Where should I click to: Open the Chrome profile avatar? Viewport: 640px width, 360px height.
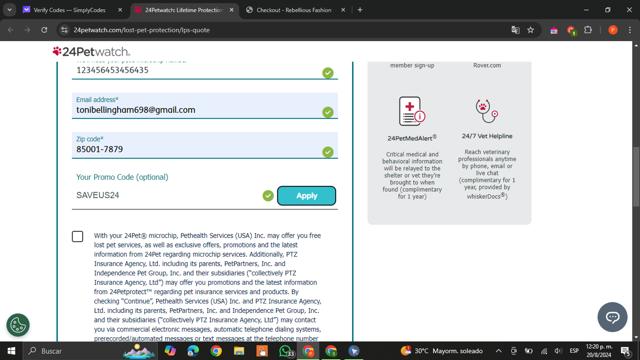(x=613, y=30)
